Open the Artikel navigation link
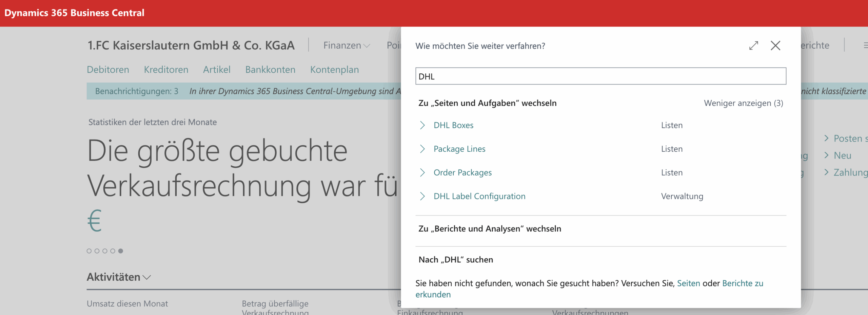This screenshot has width=868, height=315. [x=217, y=70]
